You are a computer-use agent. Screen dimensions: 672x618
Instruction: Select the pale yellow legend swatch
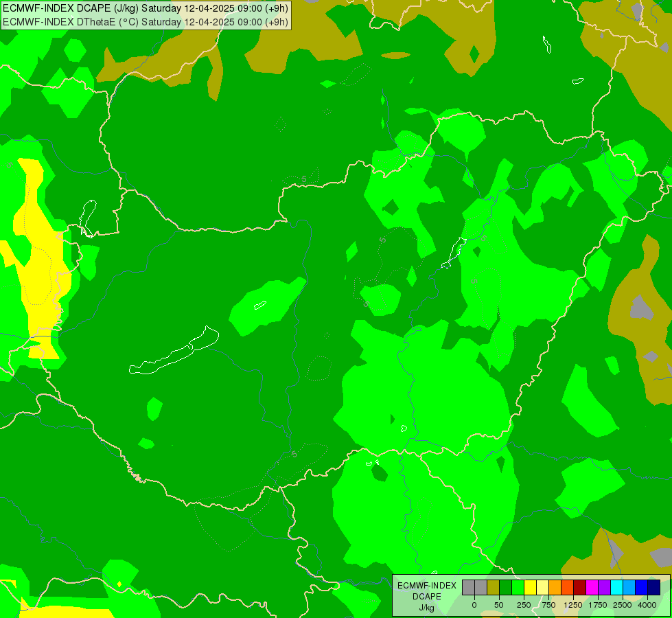click(x=542, y=587)
